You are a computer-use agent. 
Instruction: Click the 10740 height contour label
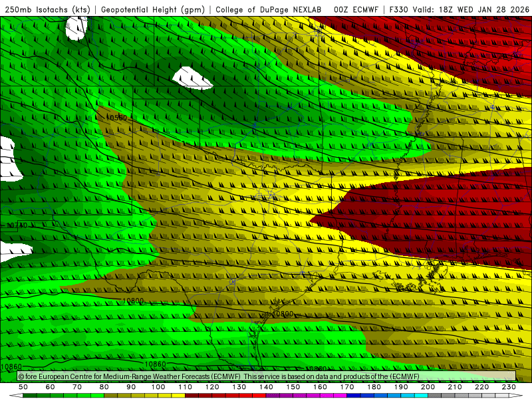click(17, 225)
